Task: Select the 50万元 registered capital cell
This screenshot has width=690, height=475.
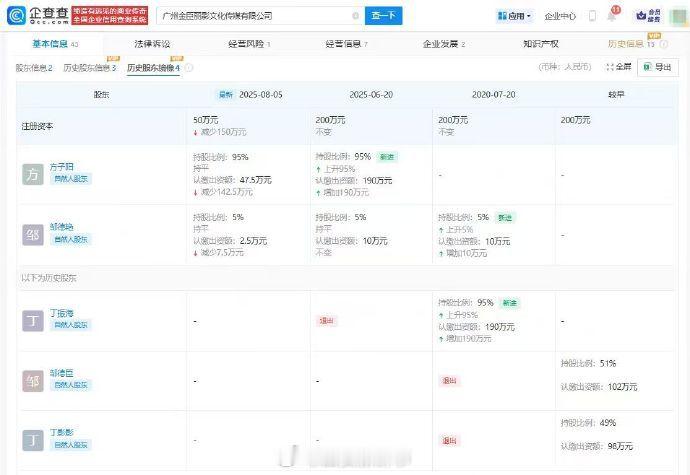Action: point(206,120)
